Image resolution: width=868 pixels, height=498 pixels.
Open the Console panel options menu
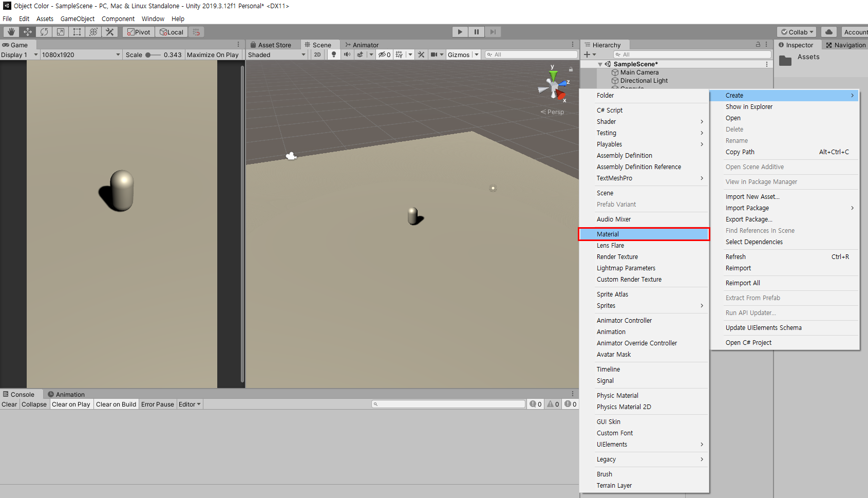coord(573,394)
